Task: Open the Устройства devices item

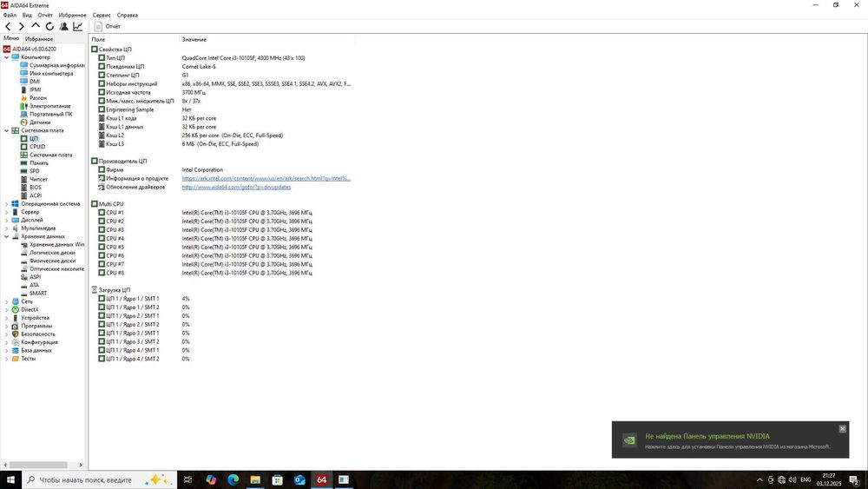Action: (30, 318)
